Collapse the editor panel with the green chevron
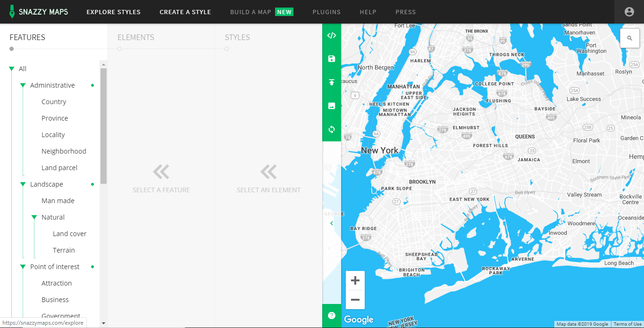The width and height of the screenshot is (644, 328). [x=332, y=223]
